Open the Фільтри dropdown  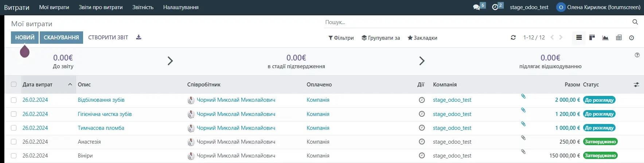pyautogui.click(x=341, y=38)
